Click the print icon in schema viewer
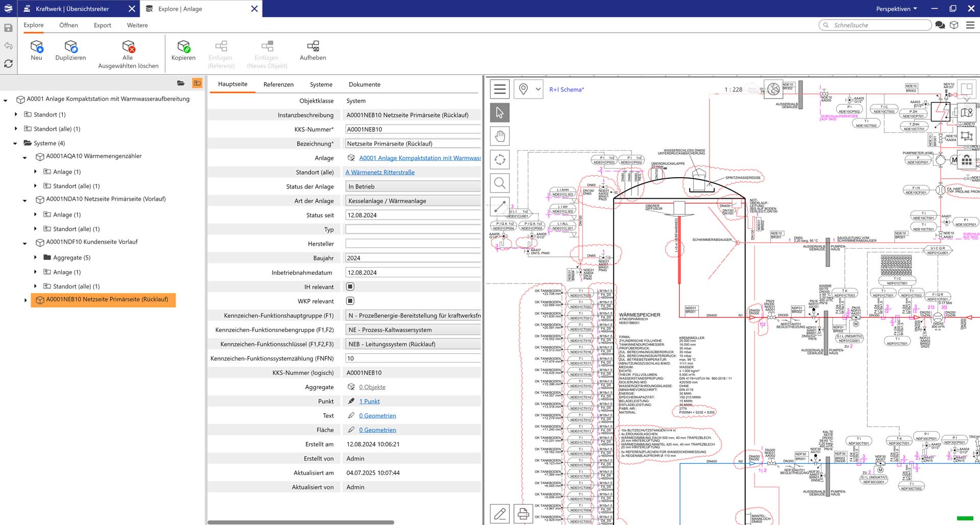Screen dimensions: 980x525 coord(523,514)
